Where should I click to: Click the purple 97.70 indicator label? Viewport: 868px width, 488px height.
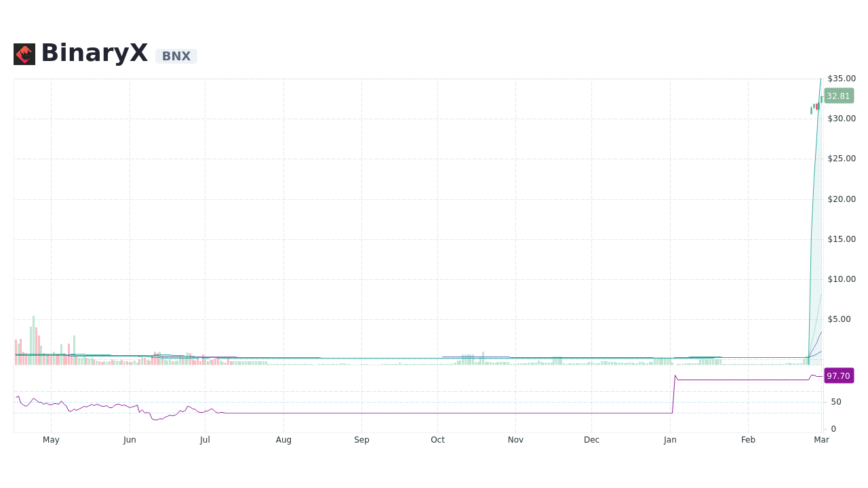[839, 375]
